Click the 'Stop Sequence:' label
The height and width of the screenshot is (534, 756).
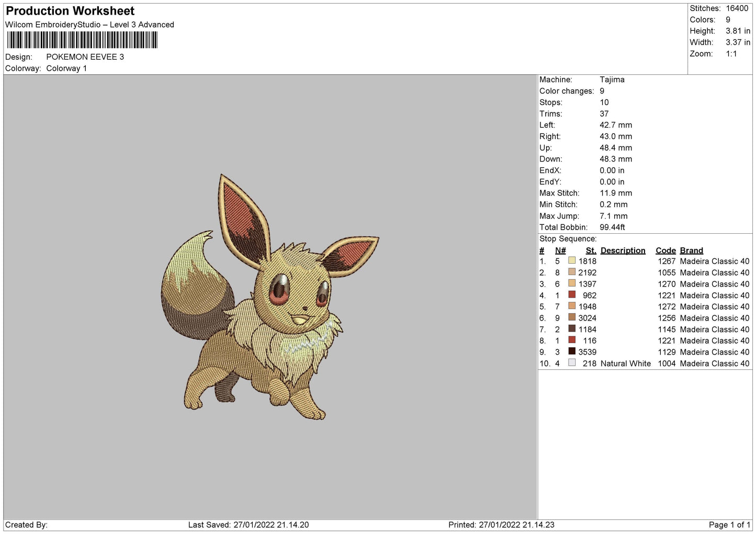(x=568, y=239)
